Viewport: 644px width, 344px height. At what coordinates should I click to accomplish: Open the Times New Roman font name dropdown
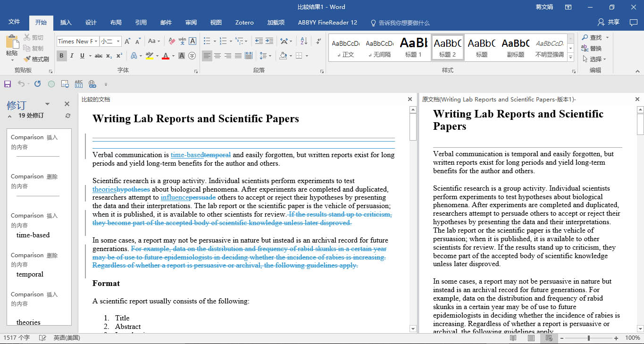96,41
